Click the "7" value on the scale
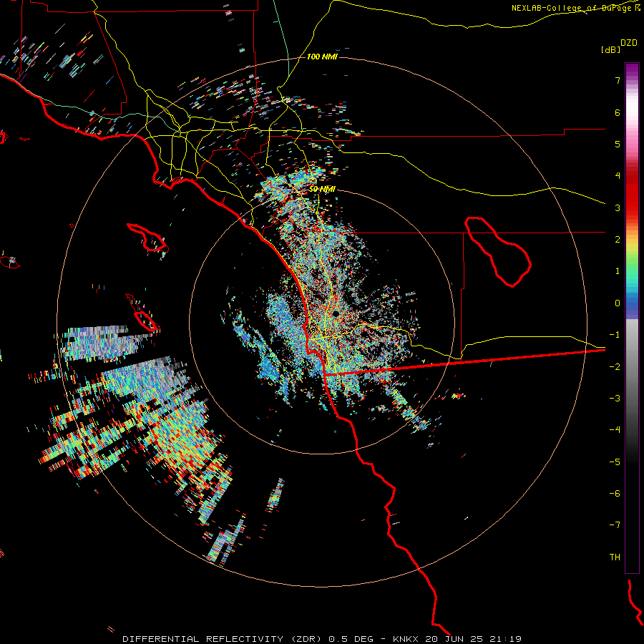This screenshot has height=644, width=644. click(618, 80)
